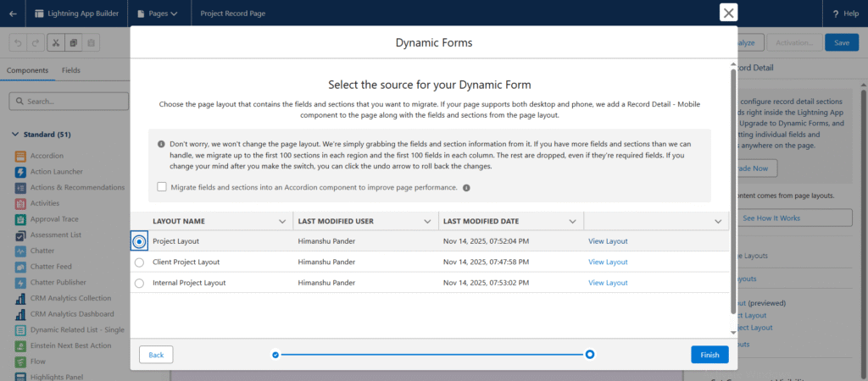
Task: Click info icon beside Accordion migrate option
Action: click(x=466, y=187)
